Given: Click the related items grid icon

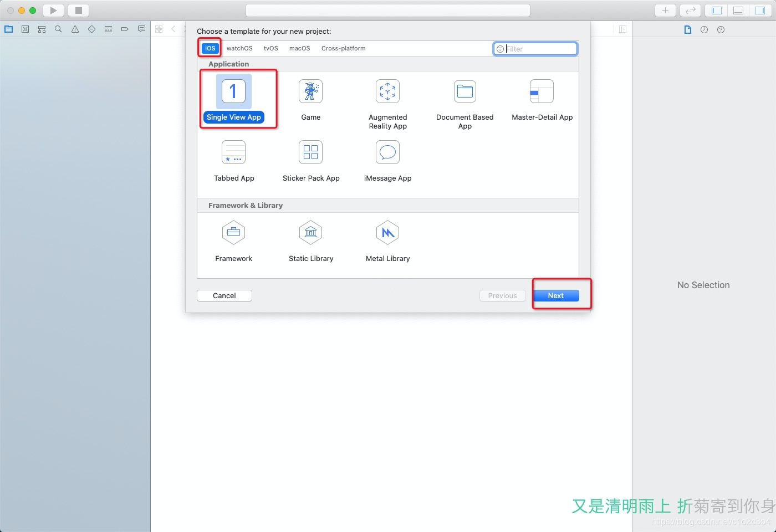Looking at the screenshot, I should (159, 29).
